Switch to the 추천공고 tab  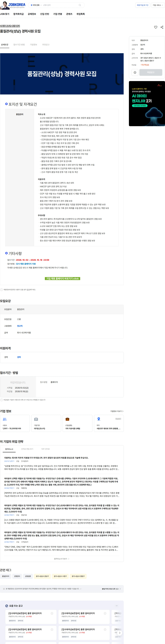click(46, 44)
